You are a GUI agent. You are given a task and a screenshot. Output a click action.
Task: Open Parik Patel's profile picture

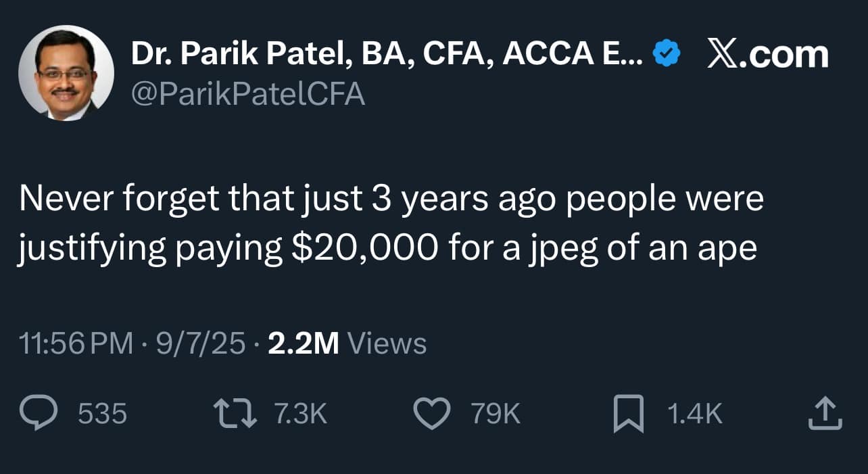[x=66, y=73]
